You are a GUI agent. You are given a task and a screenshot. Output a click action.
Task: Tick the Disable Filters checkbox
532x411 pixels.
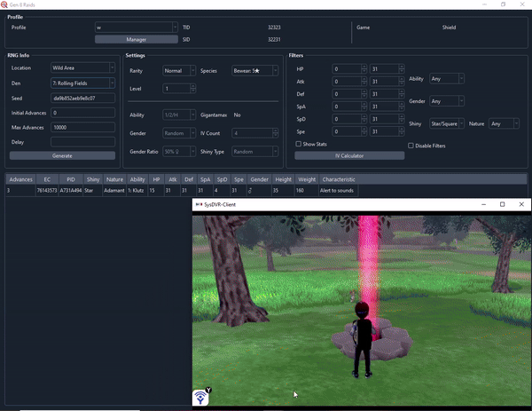[411, 146]
